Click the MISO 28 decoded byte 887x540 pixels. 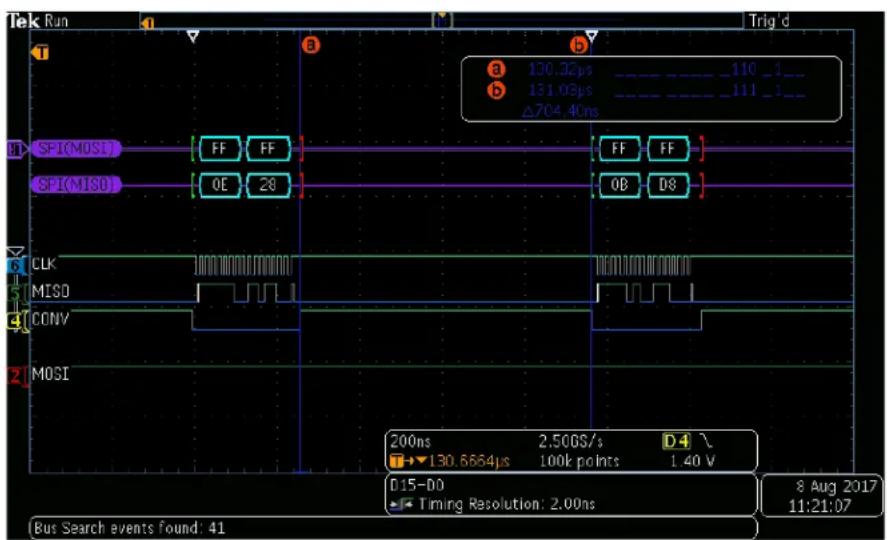268,185
